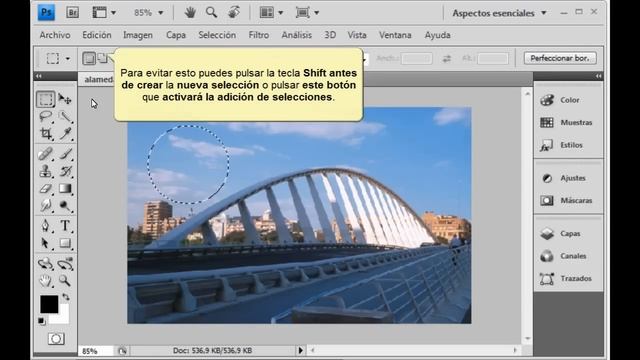Launch Adobe Bridge with the Br icon
Viewport: 640px width, 360px height.
(x=73, y=13)
